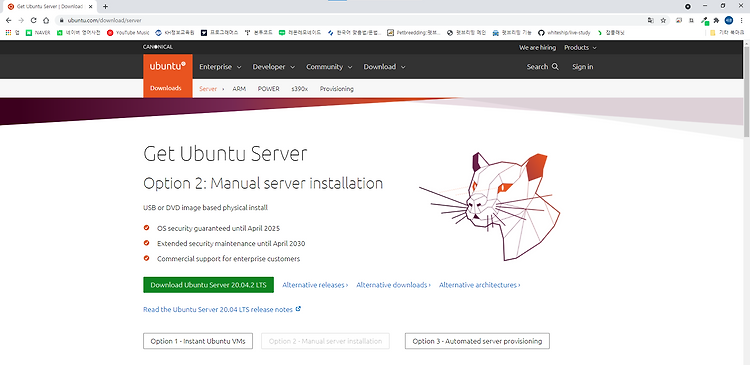This screenshot has width=750, height=365.
Task: Click the We are hiring link
Action: point(537,47)
